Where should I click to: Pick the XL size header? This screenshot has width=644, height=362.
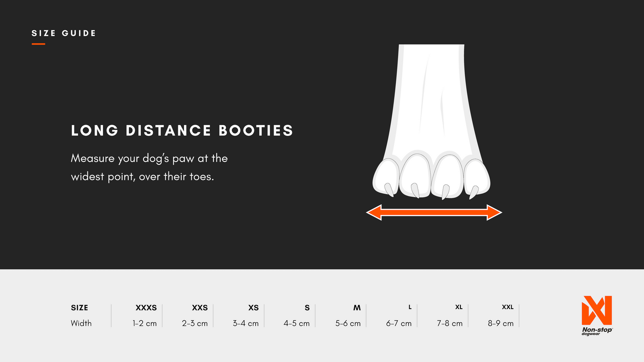click(459, 307)
